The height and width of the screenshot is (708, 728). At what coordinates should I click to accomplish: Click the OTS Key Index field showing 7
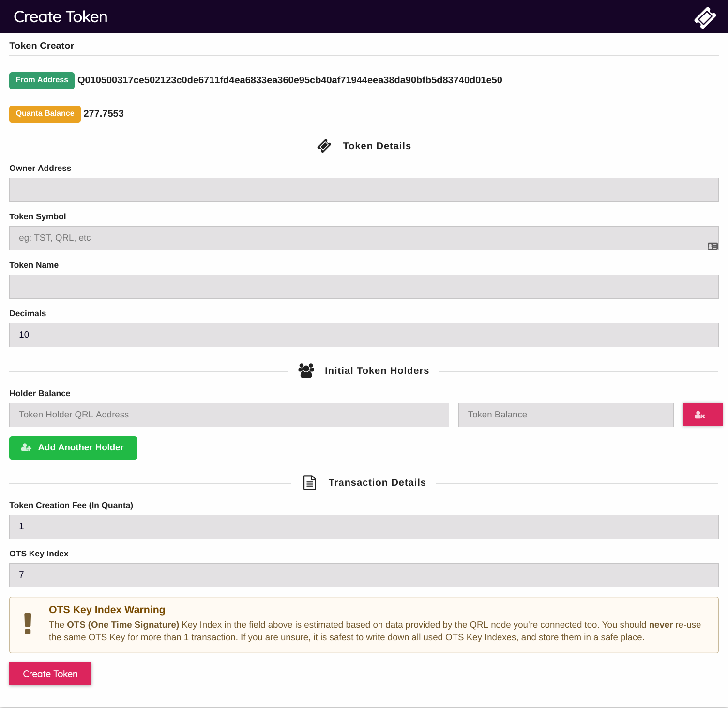point(364,575)
